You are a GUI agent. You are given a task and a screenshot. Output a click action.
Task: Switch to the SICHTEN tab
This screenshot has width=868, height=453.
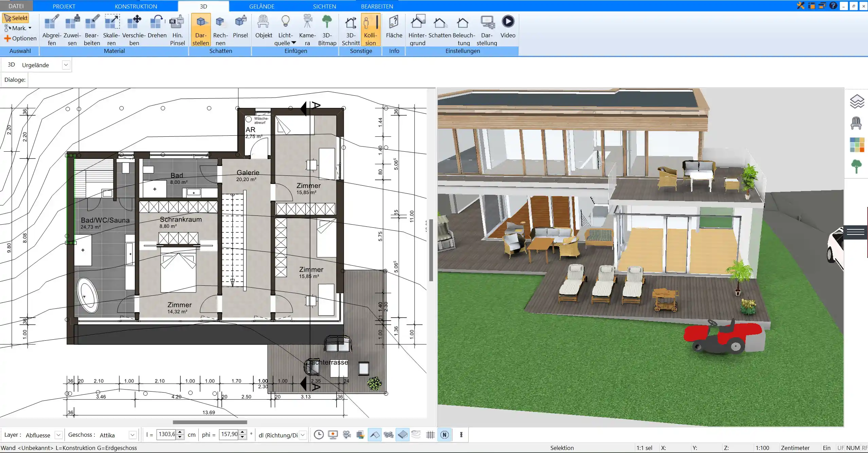coord(324,6)
